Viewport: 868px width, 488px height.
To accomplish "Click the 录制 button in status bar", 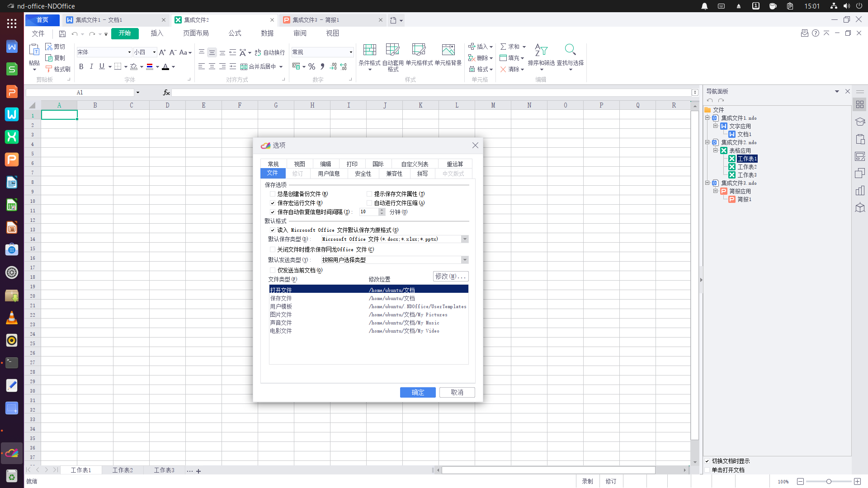I will point(587,481).
